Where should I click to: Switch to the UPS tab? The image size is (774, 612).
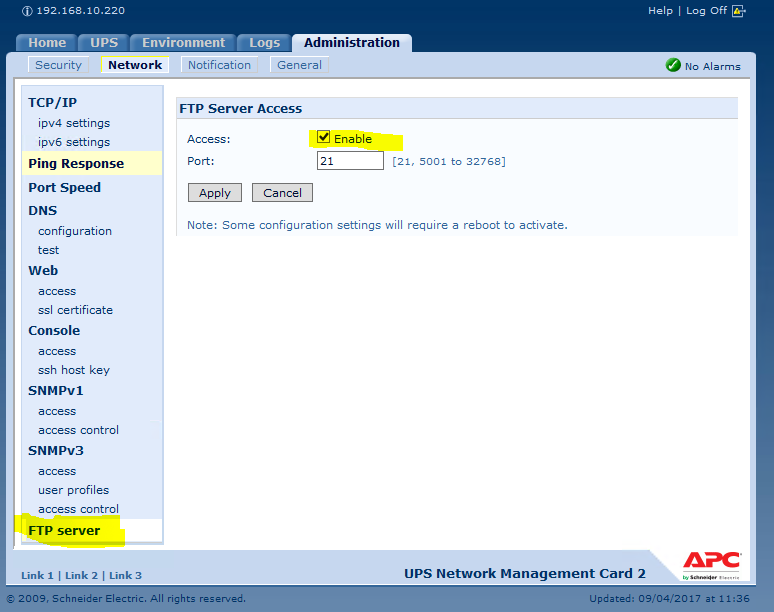(104, 43)
